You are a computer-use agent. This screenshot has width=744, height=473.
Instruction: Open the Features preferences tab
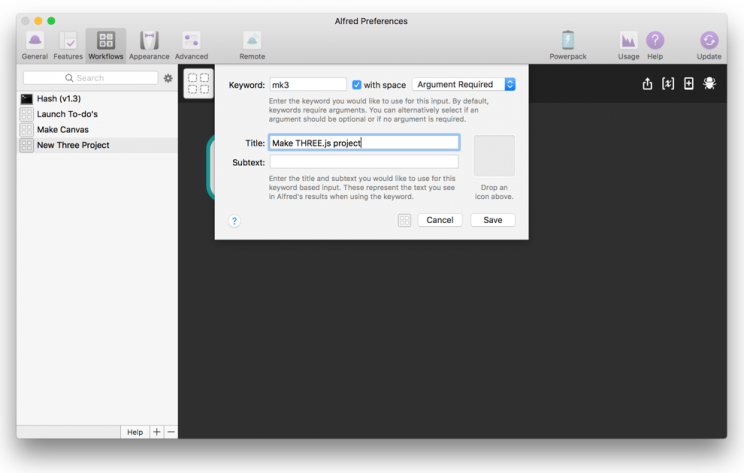[x=68, y=46]
